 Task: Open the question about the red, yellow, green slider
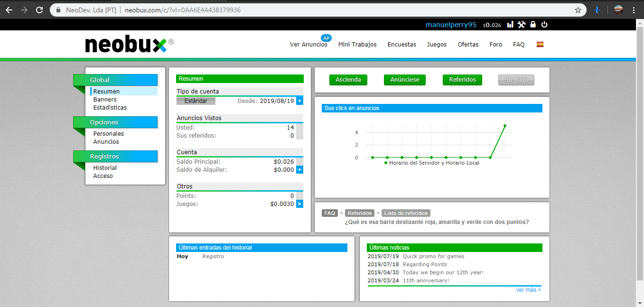click(437, 222)
